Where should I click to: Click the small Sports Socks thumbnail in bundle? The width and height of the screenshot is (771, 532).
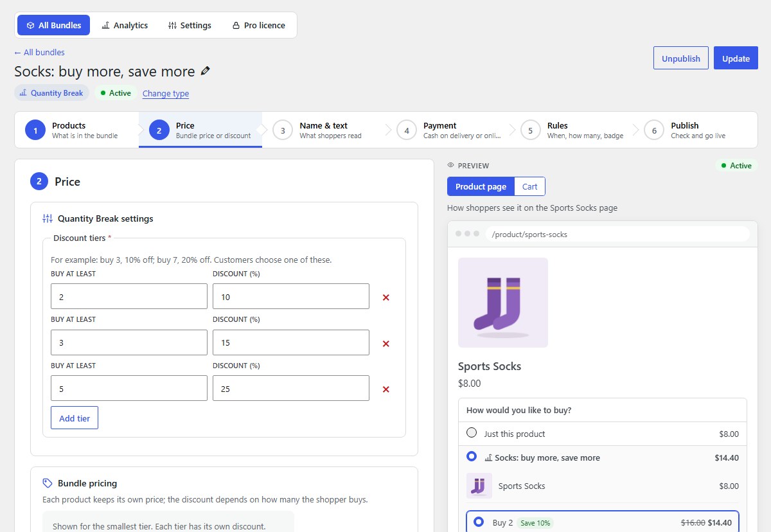479,486
